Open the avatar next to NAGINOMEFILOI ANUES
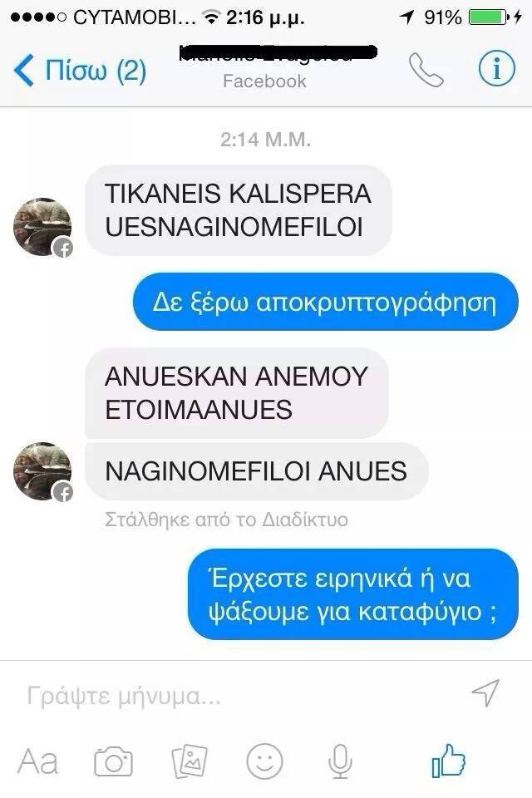Screen dimensions: 532x798 tap(42, 470)
